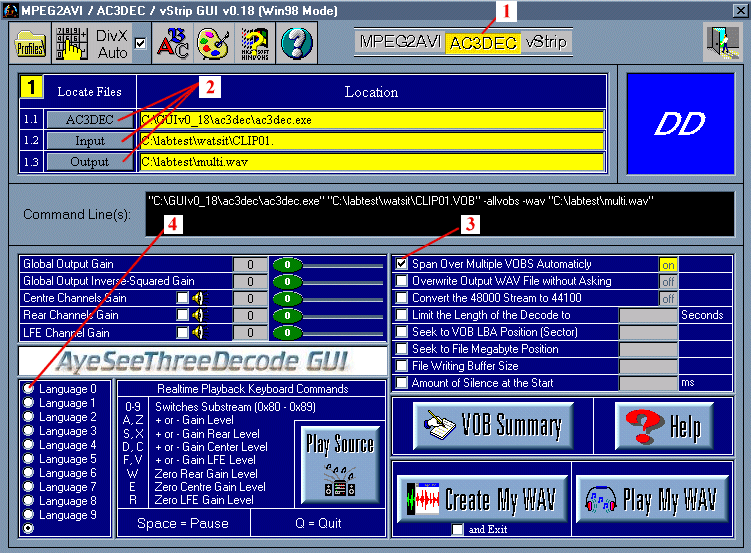Click the command line text box
This screenshot has width=751, height=553.
[x=440, y=214]
